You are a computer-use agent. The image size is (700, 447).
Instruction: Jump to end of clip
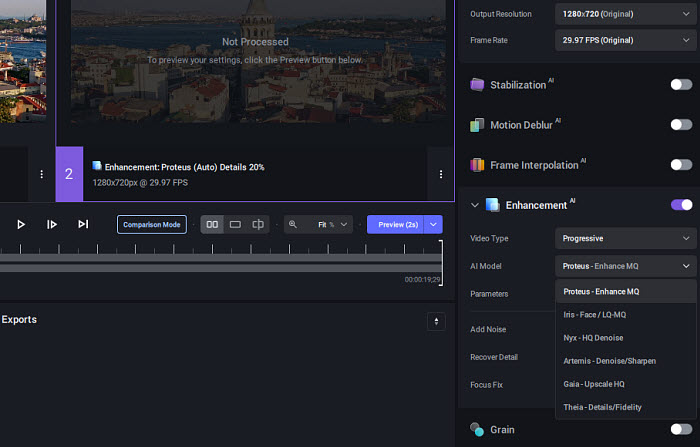83,224
